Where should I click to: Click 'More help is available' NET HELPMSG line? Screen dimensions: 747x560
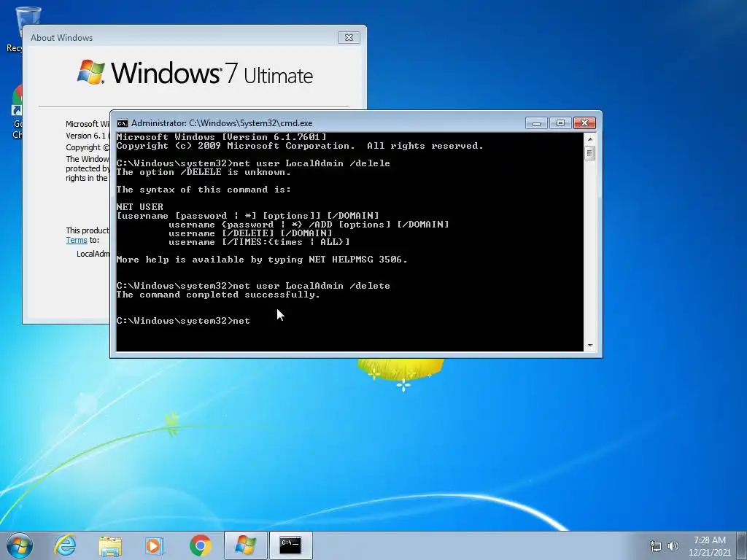[262, 260]
